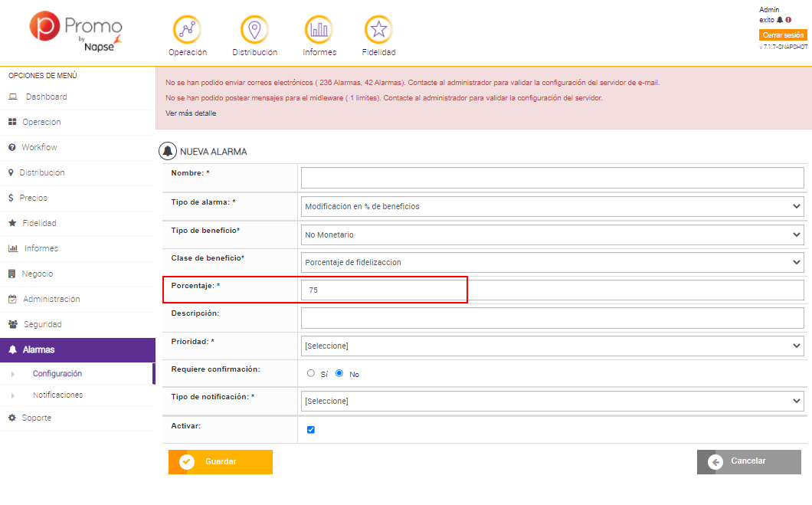Click the Guardar button
The height and width of the screenshot is (505, 812).
221,462
